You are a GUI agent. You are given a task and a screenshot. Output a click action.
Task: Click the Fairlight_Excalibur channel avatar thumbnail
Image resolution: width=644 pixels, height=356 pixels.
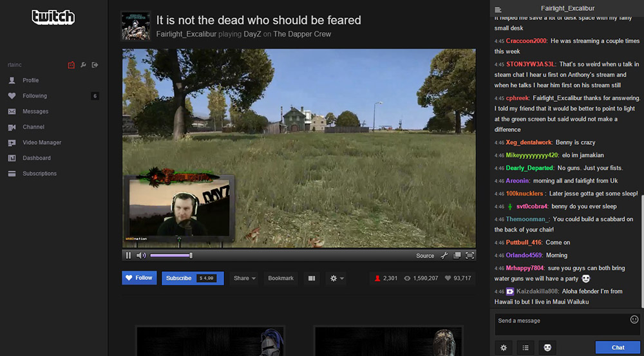click(x=136, y=26)
